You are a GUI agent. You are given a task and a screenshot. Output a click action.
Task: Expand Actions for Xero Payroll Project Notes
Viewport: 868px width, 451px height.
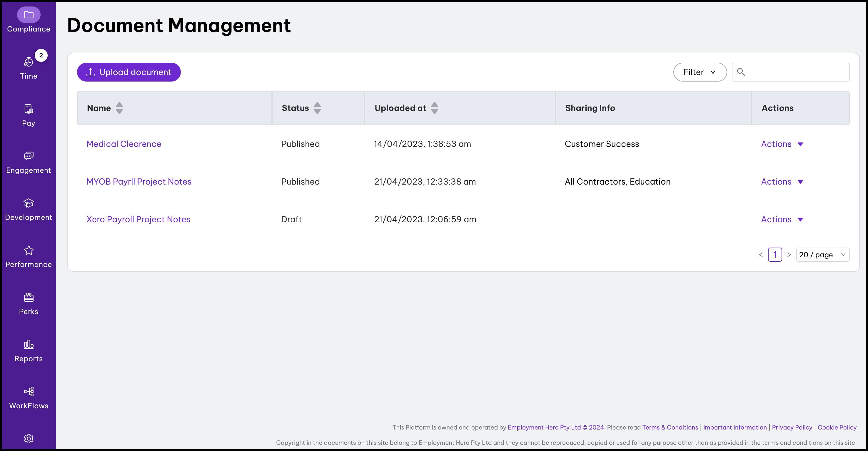pos(782,219)
